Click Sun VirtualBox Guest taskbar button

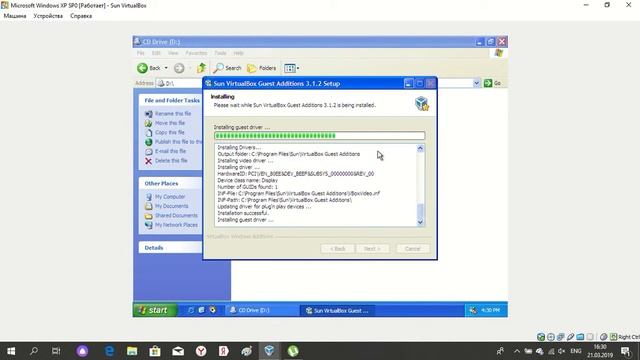337,311
